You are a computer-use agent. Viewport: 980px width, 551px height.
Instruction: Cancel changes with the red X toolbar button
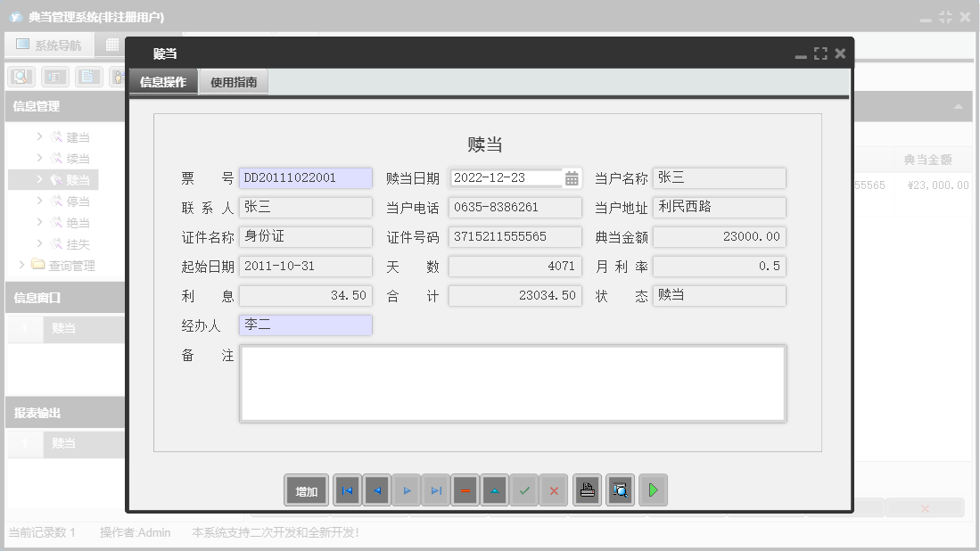pos(554,490)
